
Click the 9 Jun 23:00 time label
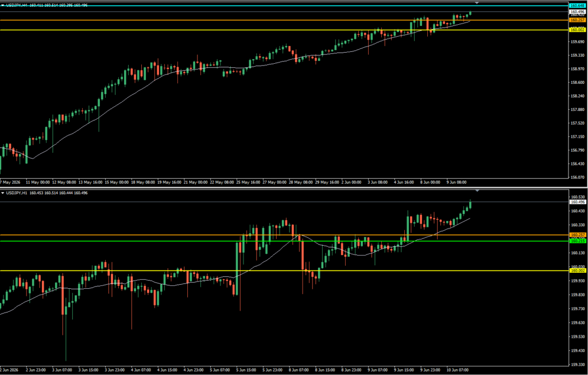430,370
